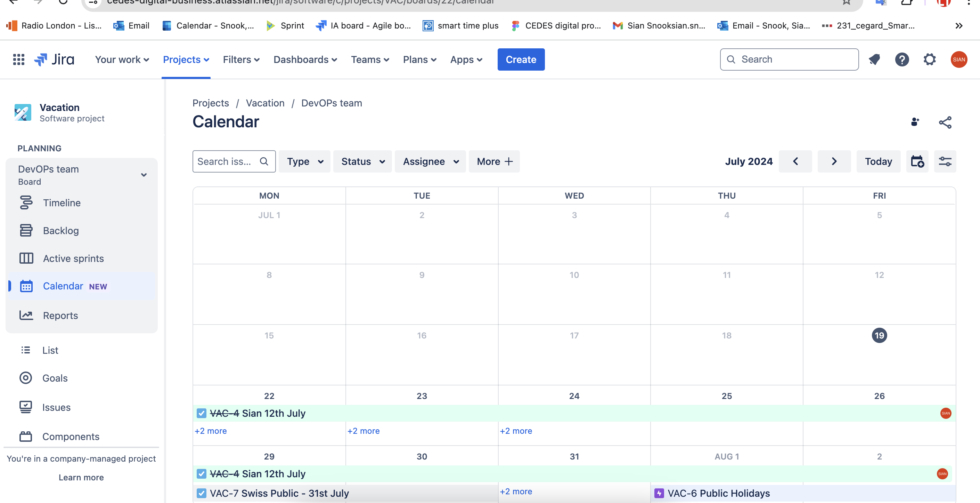
Task: Click the Vacation project avatar
Action: click(23, 112)
